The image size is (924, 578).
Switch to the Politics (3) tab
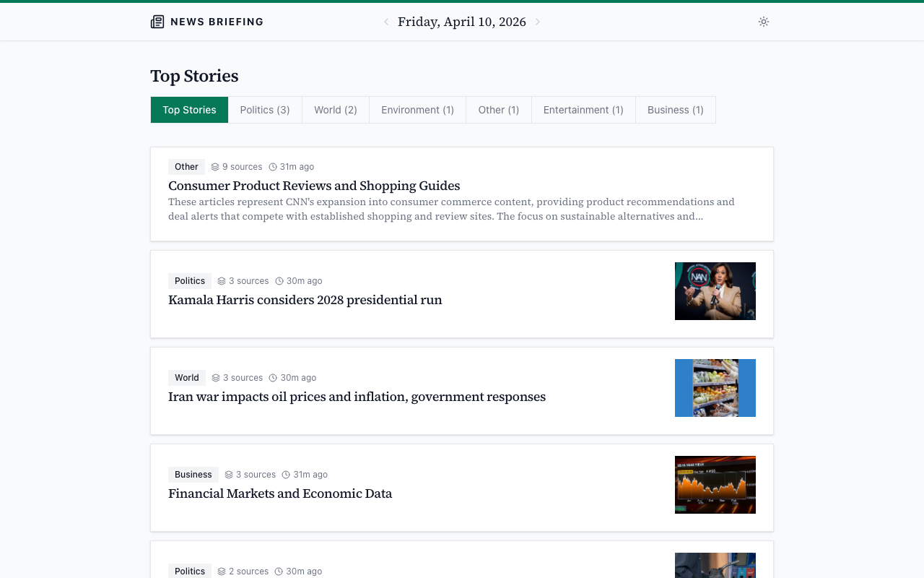click(x=265, y=110)
